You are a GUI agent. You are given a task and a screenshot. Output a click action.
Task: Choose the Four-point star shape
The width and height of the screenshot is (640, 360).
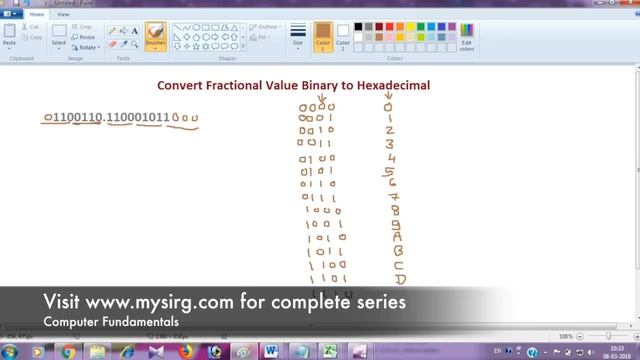[x=187, y=47]
